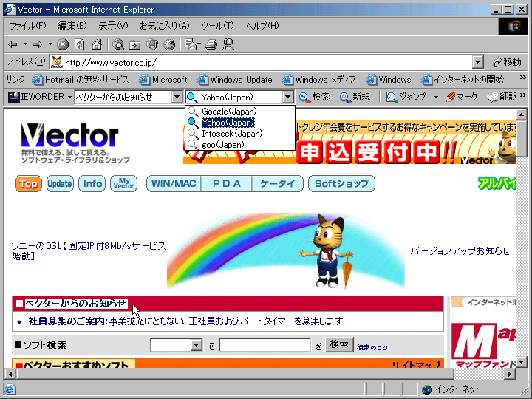The height and width of the screenshot is (399, 532).
Task: Go to Home page icon
Action: (97, 44)
